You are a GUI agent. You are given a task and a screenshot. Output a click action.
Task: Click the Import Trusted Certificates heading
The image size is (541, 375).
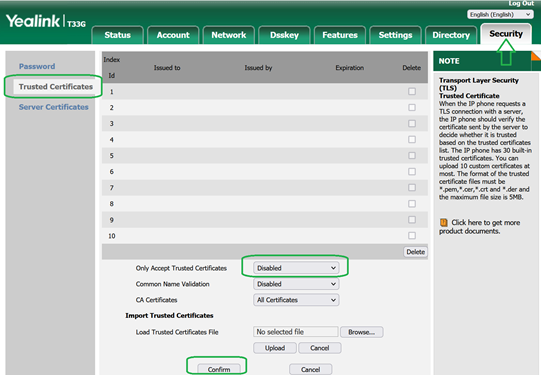click(x=169, y=315)
